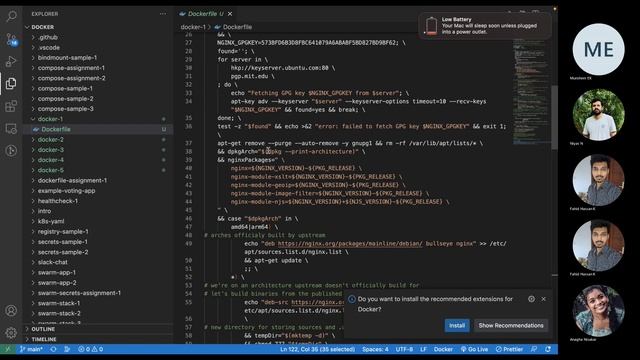This screenshot has width=640, height=360.
Task: Click the remote window indicator in status bar
Action: [7, 349]
